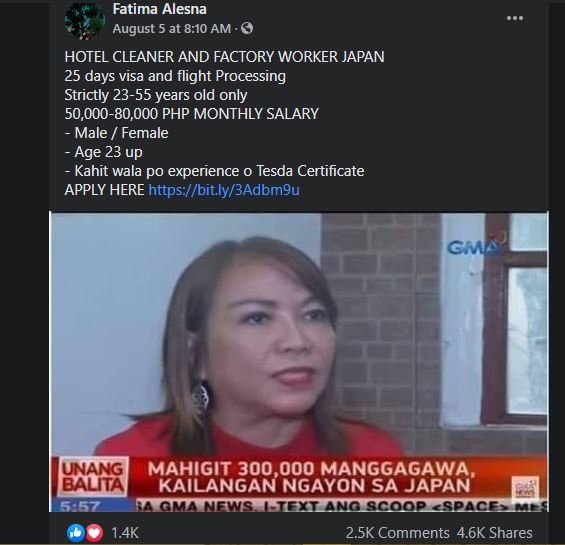The image size is (565, 545).
Task: Open Fatima Alesna's profile name link
Action: click(x=159, y=9)
